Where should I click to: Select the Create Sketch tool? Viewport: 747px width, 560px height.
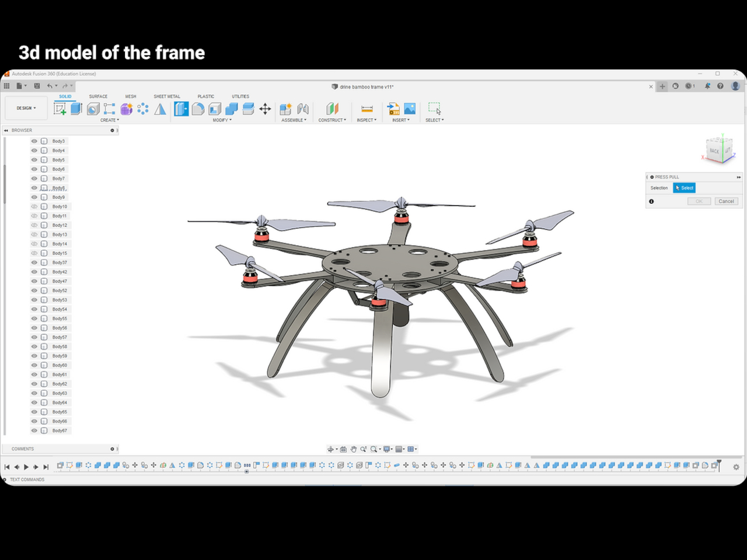[x=60, y=108]
